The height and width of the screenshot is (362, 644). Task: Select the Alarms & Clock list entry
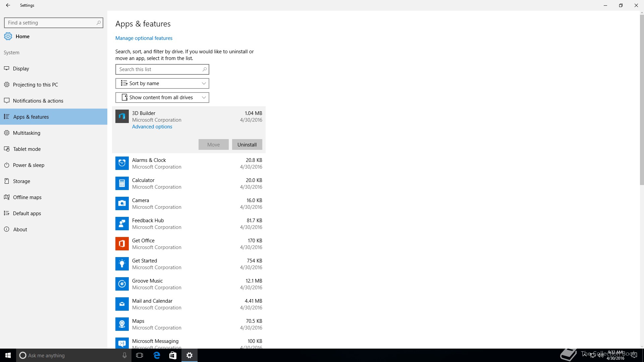(189, 163)
